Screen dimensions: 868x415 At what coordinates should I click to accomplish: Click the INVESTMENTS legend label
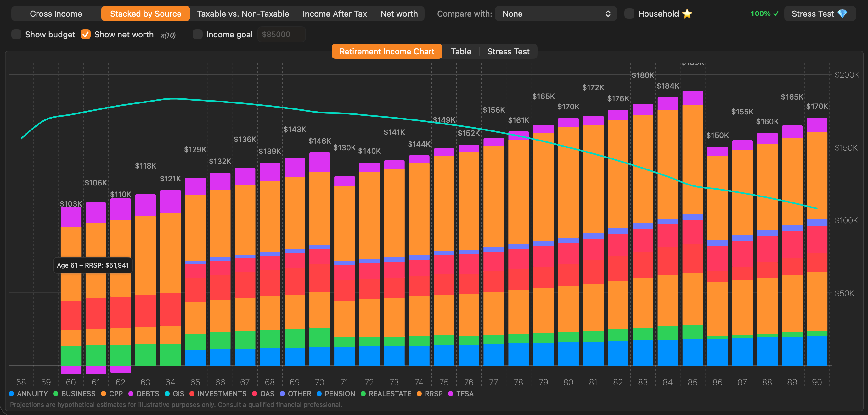(222, 393)
